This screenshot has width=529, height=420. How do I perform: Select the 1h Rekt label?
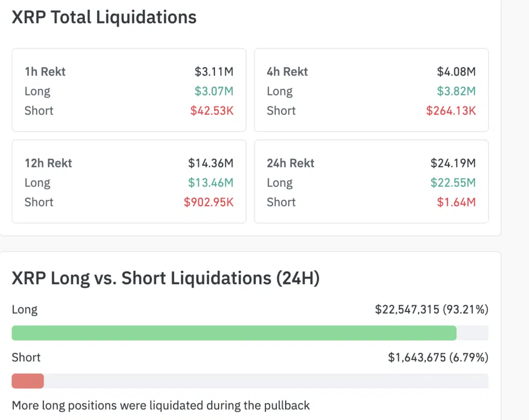[45, 72]
